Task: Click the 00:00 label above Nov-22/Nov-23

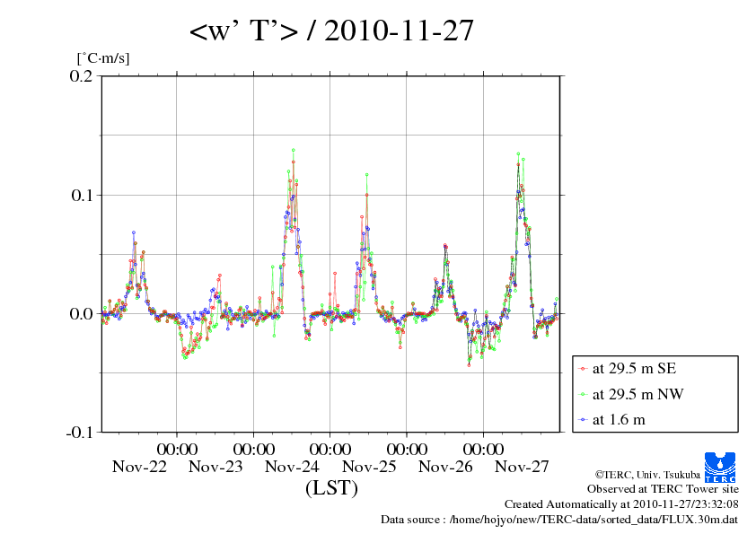Action: click(177, 449)
